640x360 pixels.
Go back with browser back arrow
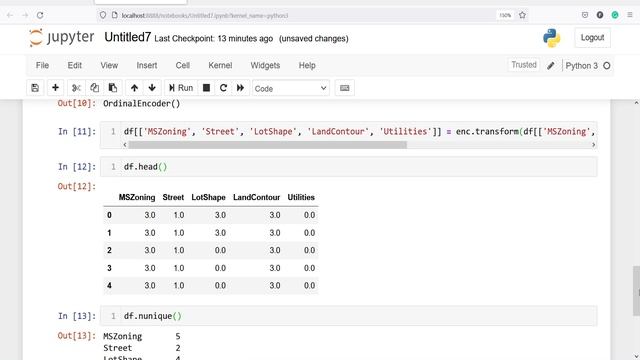[x=10, y=16]
